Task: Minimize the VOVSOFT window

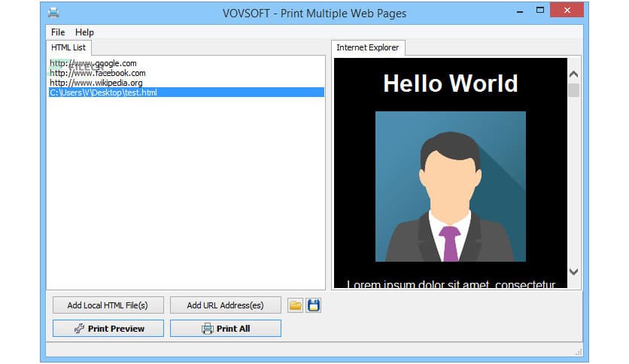Action: 520,11
